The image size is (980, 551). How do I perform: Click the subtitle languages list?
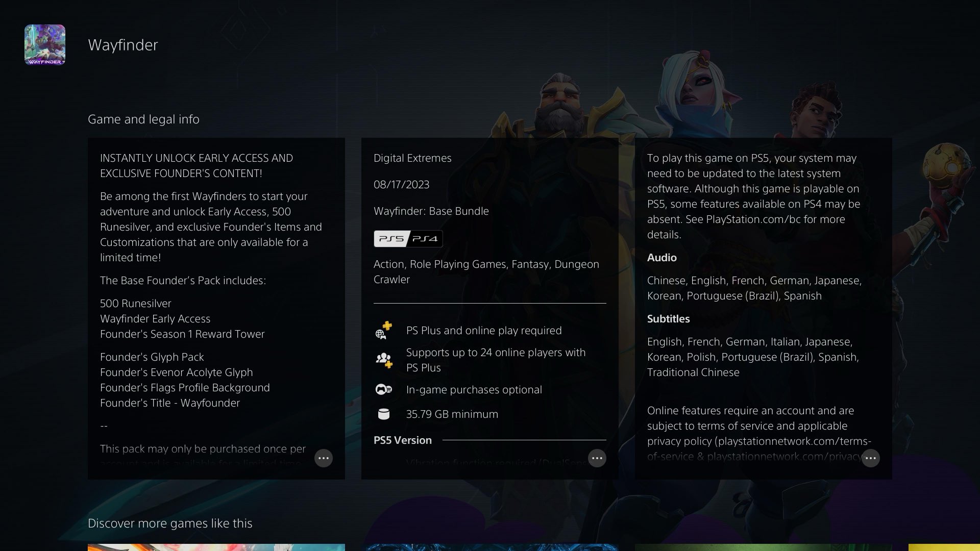pyautogui.click(x=753, y=357)
